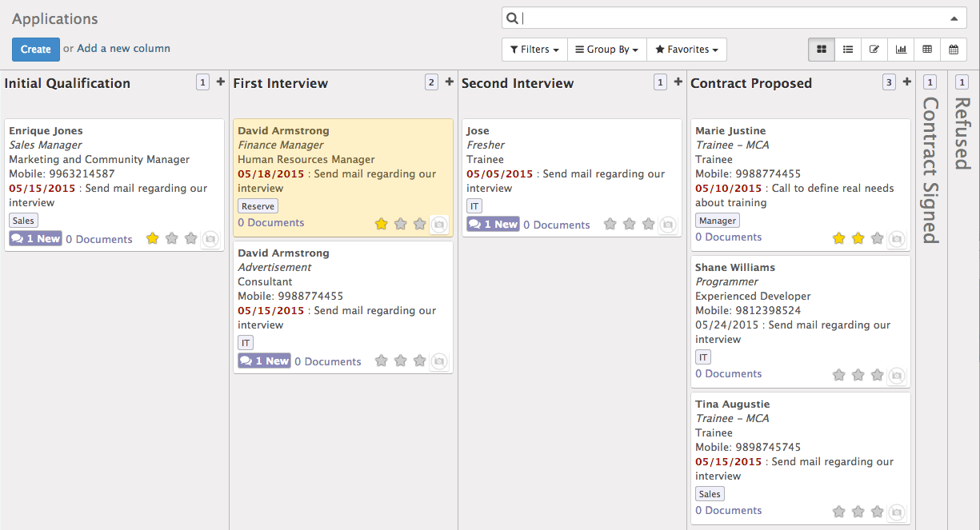
Task: Open the 1 New message bubble on Jose's card
Action: pos(492,224)
